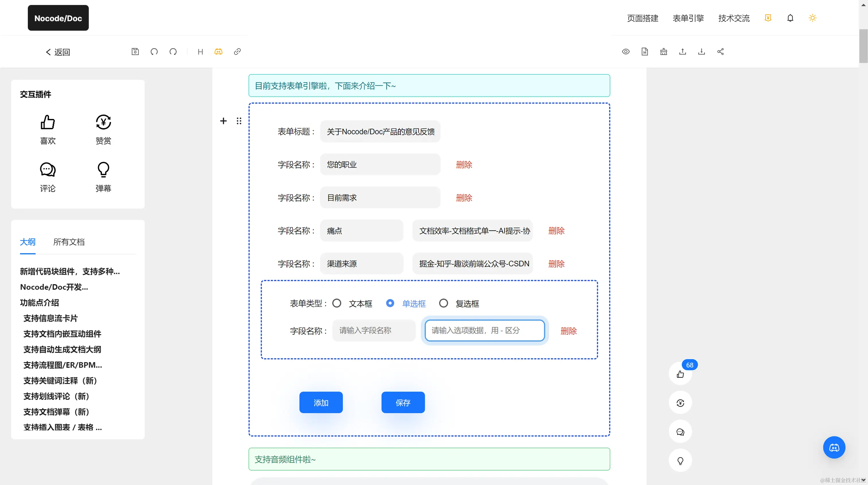Click the 请输入字段名称 input field
Image resolution: width=868 pixels, height=485 pixels.
click(x=374, y=330)
